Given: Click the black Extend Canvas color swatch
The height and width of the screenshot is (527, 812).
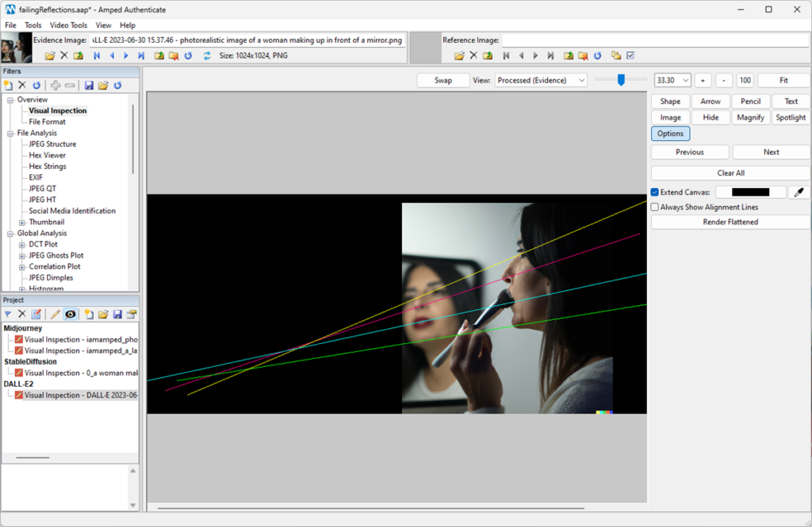Looking at the screenshot, I should tap(750, 192).
